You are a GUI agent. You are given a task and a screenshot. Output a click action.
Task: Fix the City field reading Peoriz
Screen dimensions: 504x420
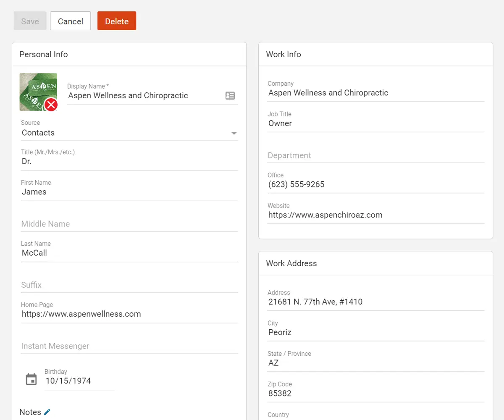pos(376,332)
